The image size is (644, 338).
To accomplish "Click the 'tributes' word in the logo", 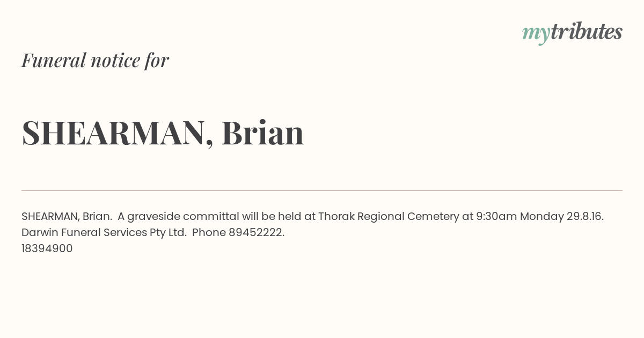I will [587, 31].
